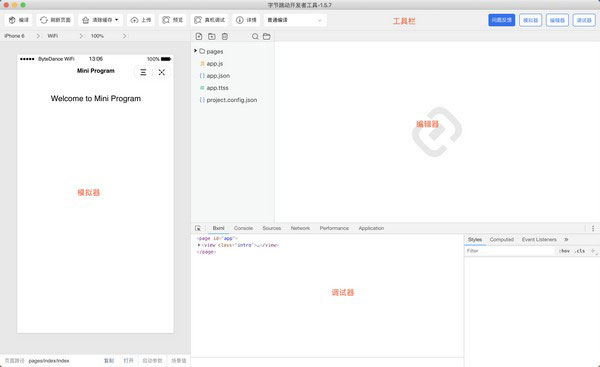Switch to the Bxml tab
600x367 pixels.
[218, 228]
